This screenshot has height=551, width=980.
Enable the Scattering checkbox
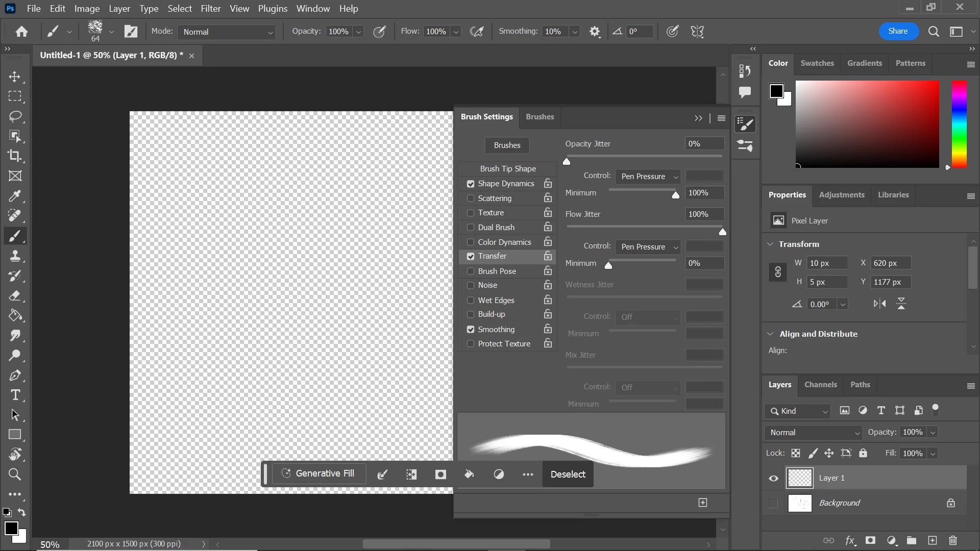click(x=471, y=198)
